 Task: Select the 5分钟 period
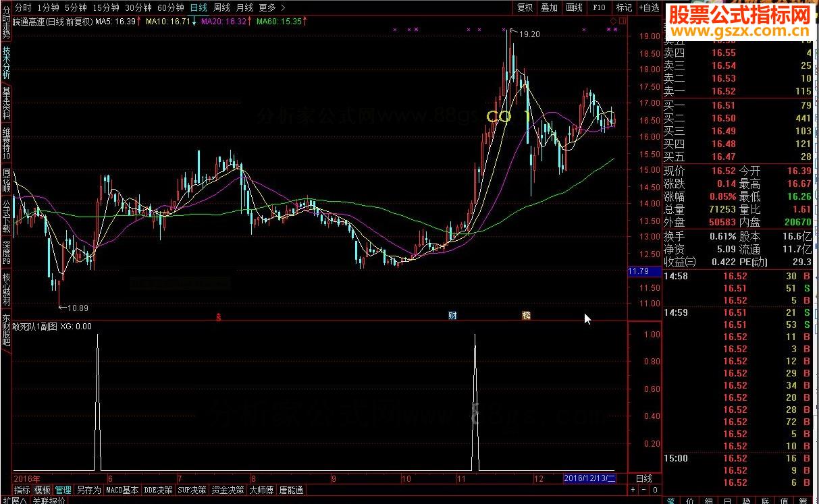click(76, 7)
